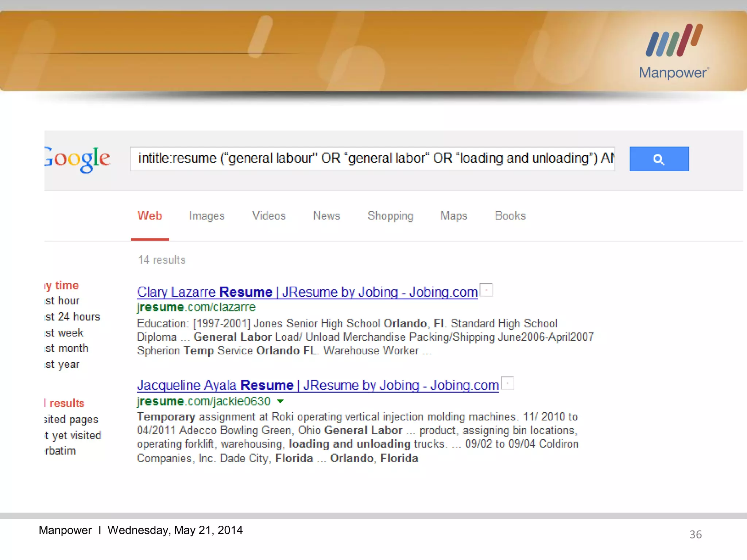
Task: Open Clary Lazarre Resume result link
Action: tap(307, 292)
